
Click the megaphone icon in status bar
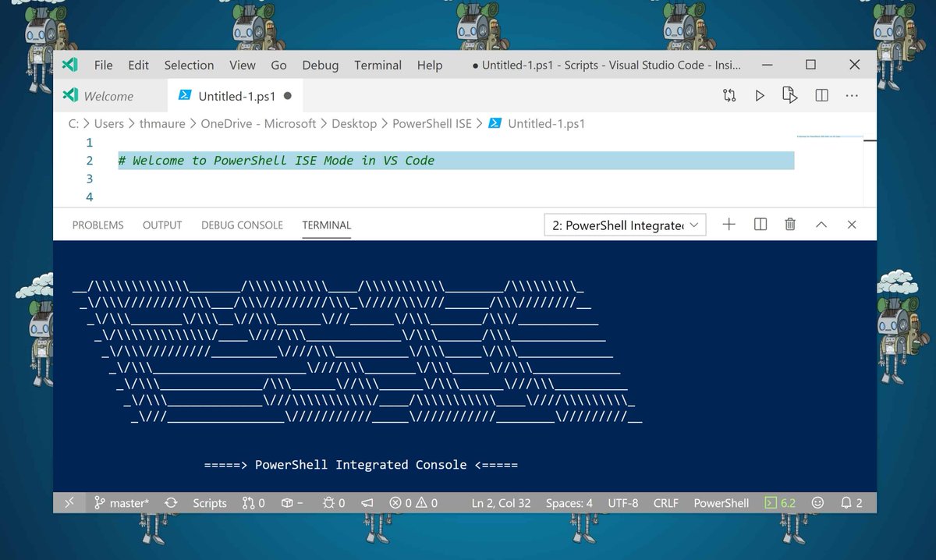point(367,503)
